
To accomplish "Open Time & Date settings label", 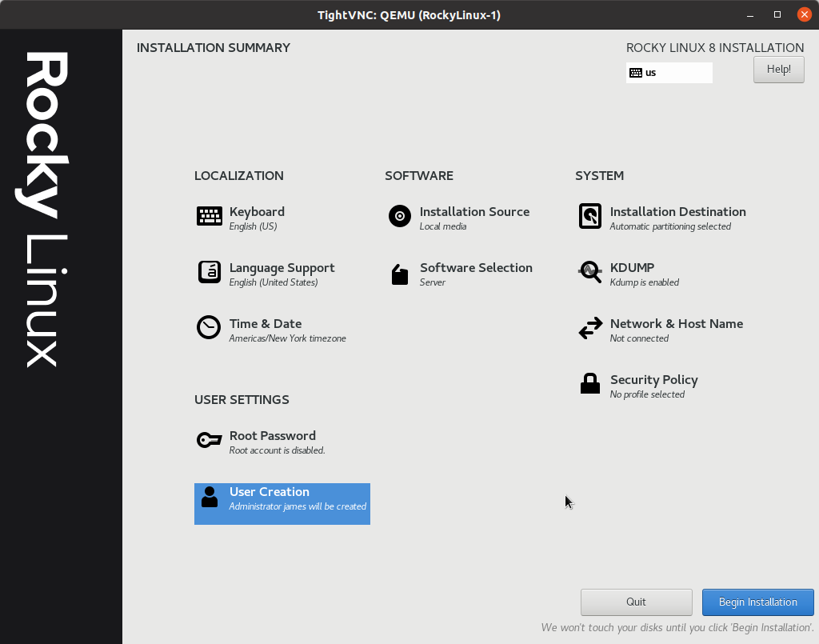I will point(266,324).
